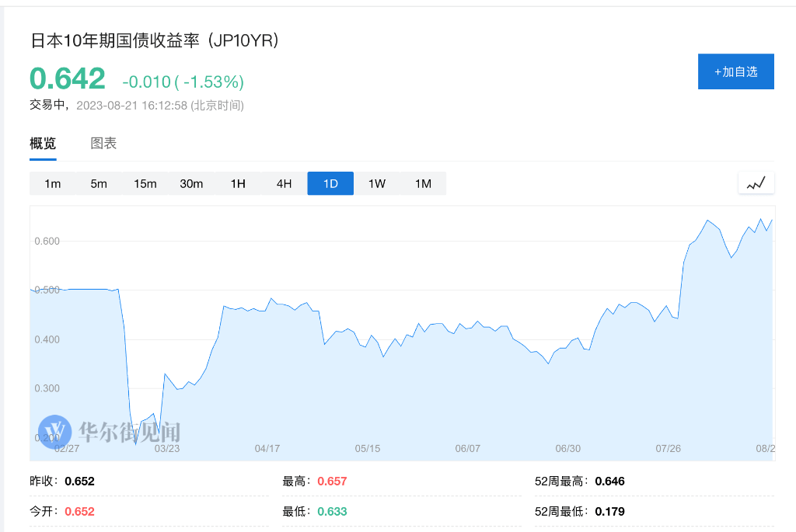Select the 1M monthly interval

423,183
